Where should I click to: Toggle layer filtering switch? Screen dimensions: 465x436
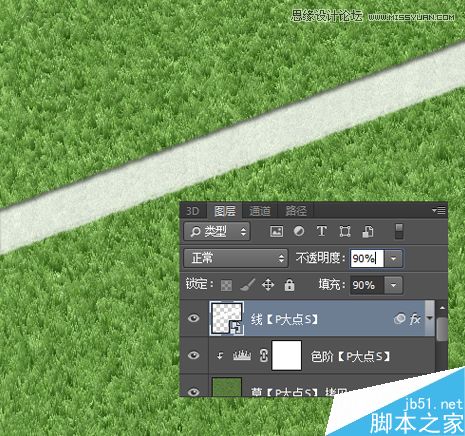pos(399,231)
